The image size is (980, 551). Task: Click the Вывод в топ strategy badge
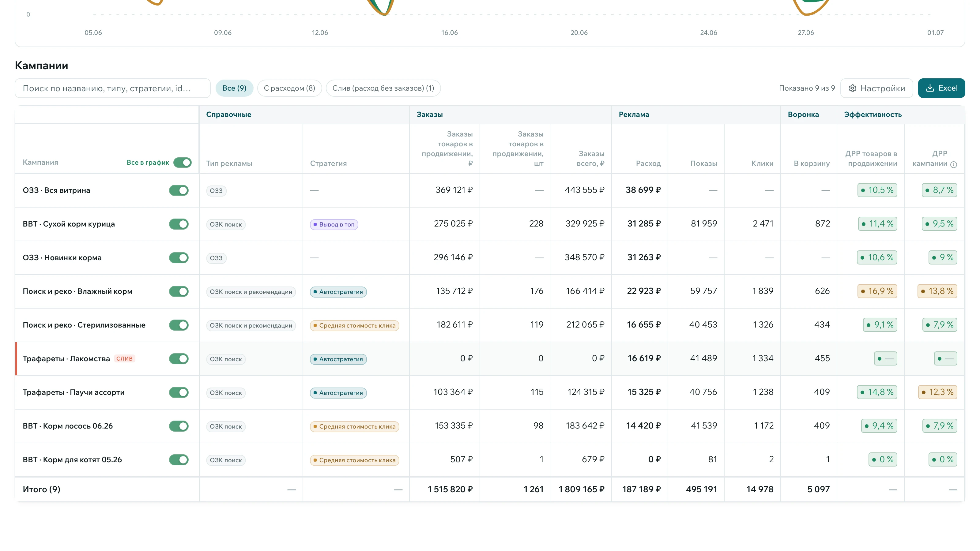click(334, 224)
